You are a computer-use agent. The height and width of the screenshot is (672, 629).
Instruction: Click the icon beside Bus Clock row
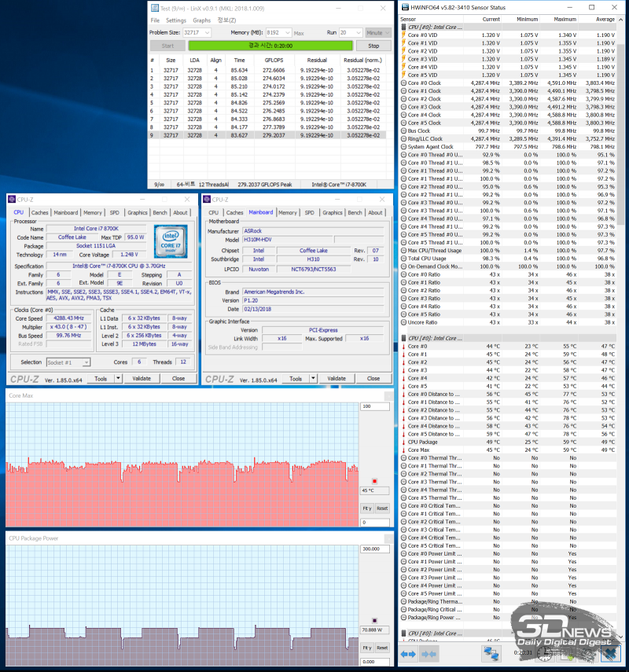tap(403, 130)
